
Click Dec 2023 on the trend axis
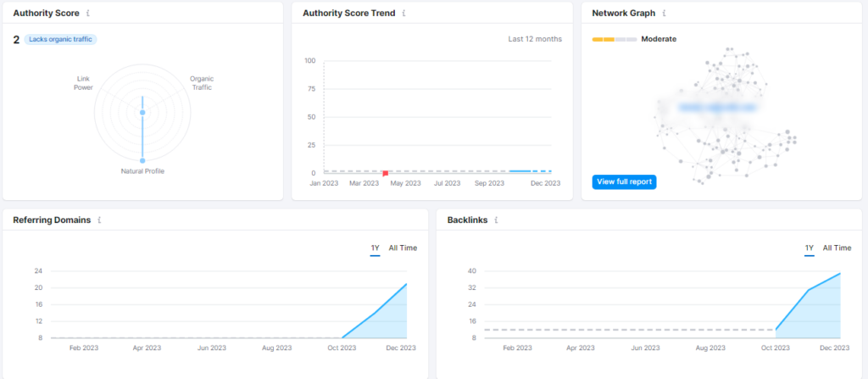pyautogui.click(x=546, y=183)
